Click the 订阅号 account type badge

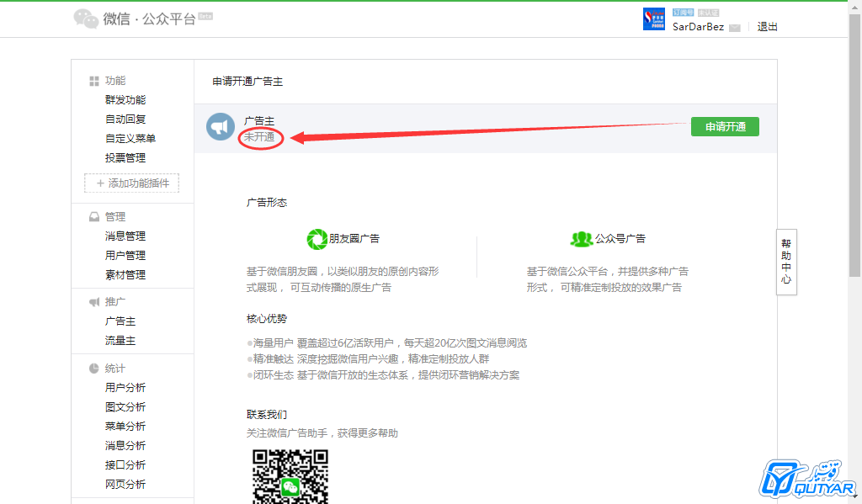[683, 12]
